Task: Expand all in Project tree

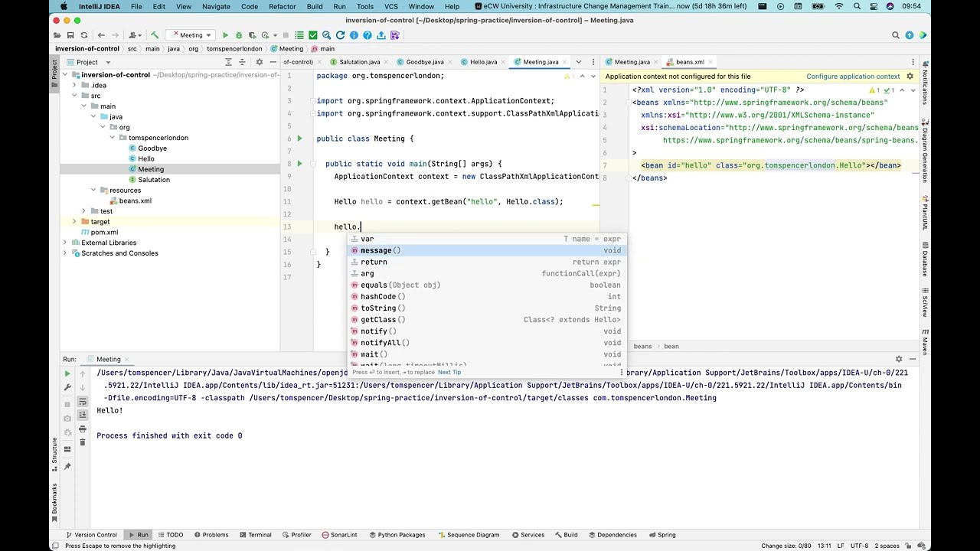Action: [x=228, y=62]
